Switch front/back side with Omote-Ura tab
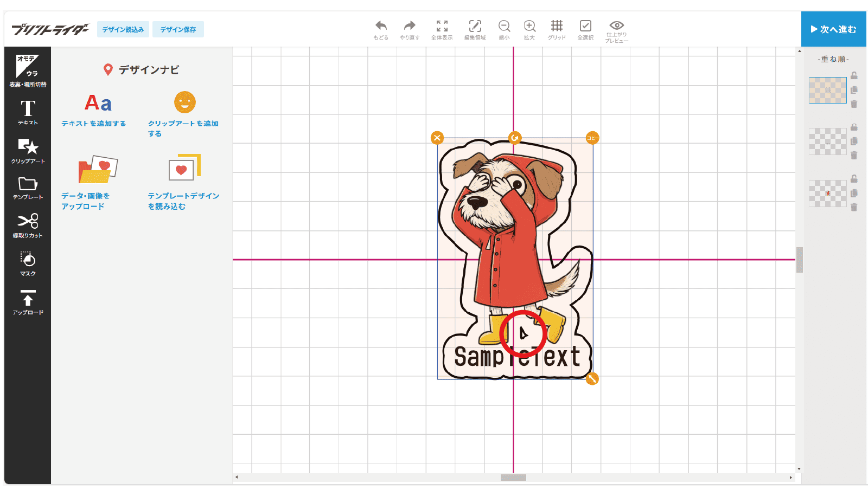This screenshot has width=868, height=496. (x=28, y=70)
